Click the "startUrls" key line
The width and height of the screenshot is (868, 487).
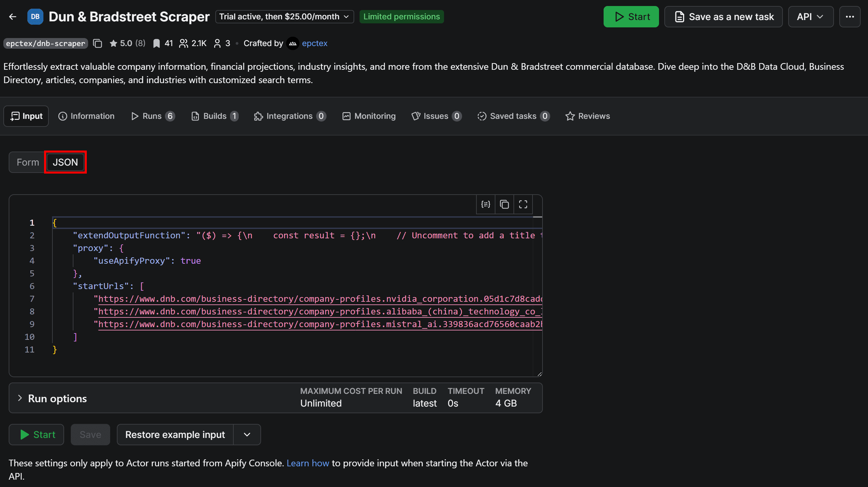click(108, 286)
